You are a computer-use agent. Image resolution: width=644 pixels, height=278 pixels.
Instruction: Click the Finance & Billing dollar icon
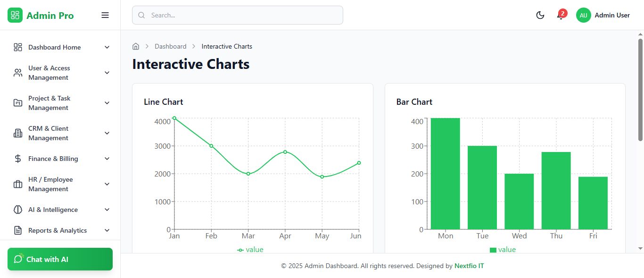(18, 159)
